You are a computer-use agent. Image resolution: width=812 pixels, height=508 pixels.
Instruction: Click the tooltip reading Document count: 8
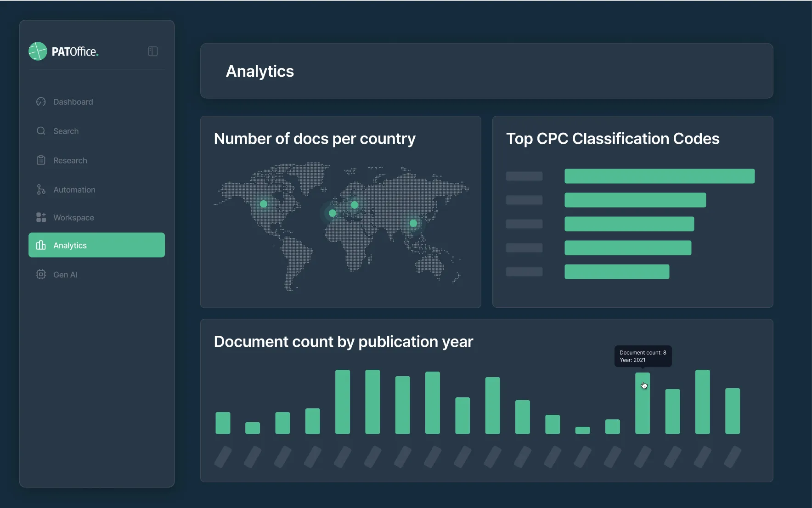coord(642,356)
